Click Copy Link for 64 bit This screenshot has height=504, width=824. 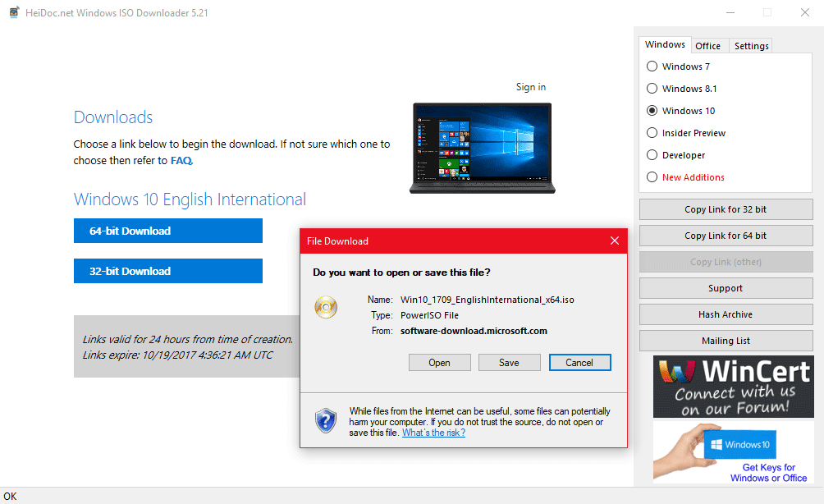pos(726,236)
